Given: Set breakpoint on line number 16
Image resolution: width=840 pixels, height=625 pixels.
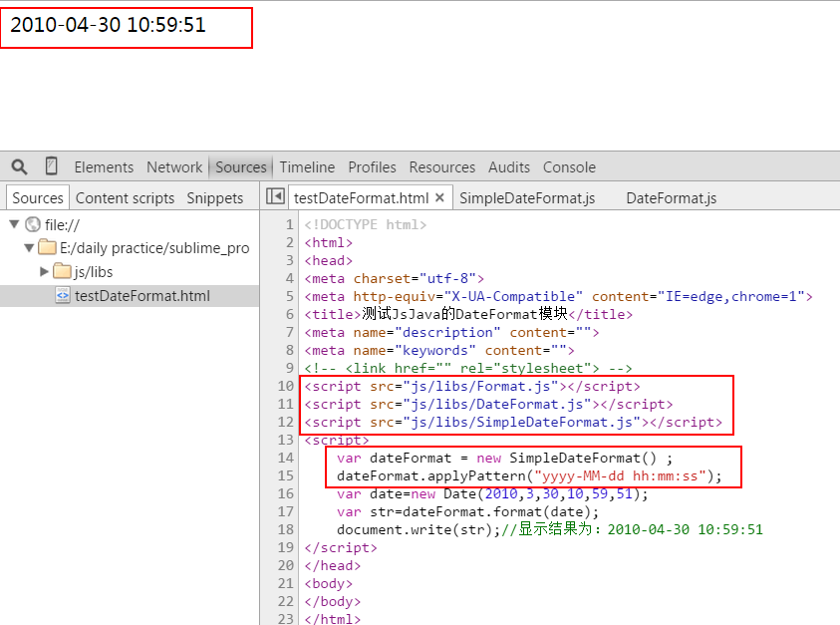Looking at the screenshot, I should coord(286,493).
